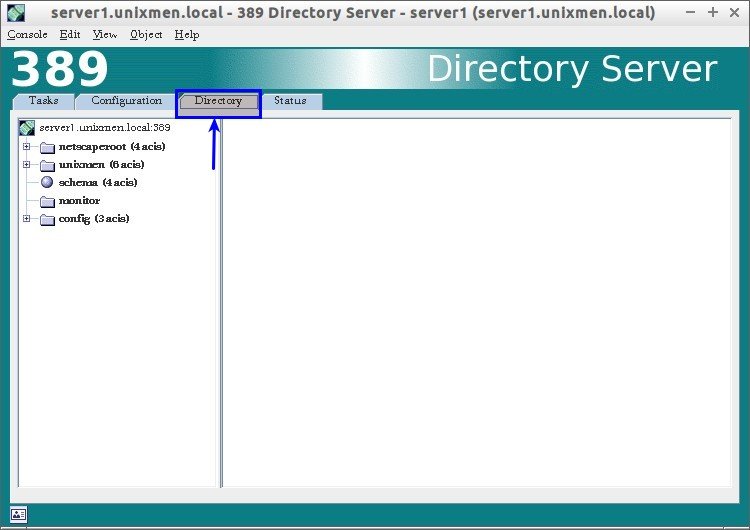Click the title bar application icon
The width and height of the screenshot is (750, 530).
(16, 13)
